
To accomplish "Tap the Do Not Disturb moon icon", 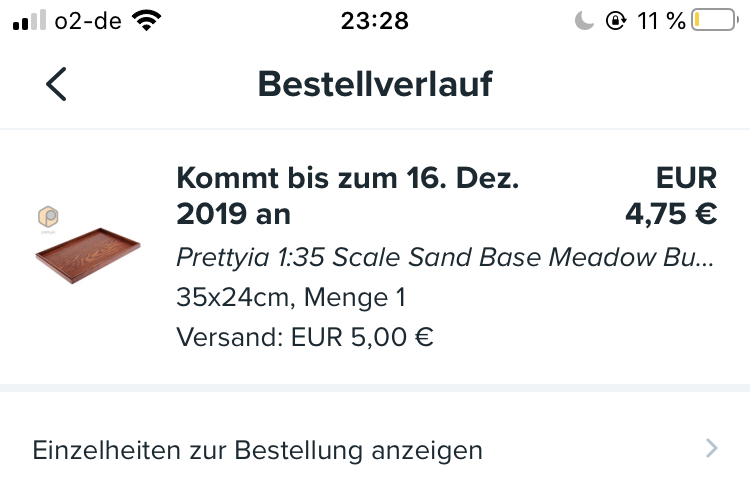I will pyautogui.click(x=584, y=21).
